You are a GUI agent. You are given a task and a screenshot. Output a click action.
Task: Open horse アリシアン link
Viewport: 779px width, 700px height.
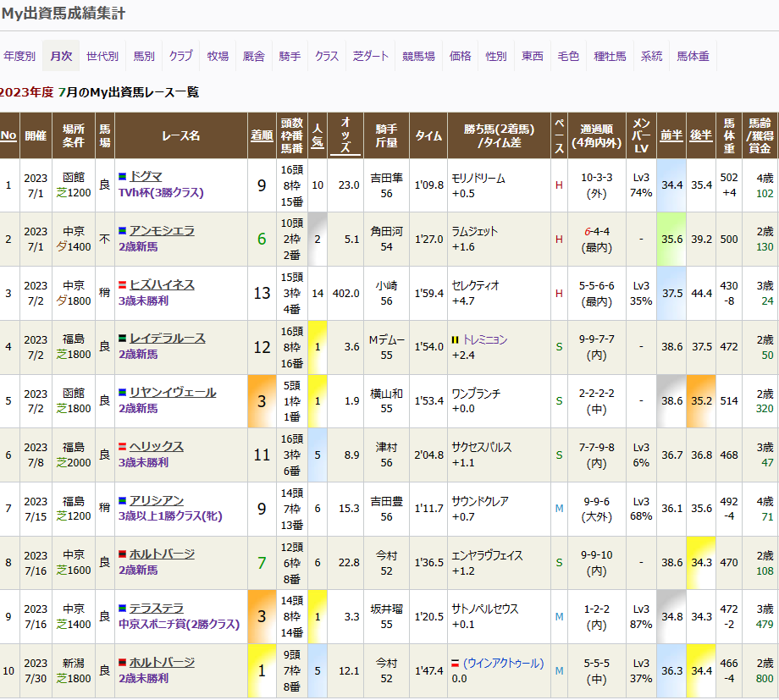tap(157, 500)
